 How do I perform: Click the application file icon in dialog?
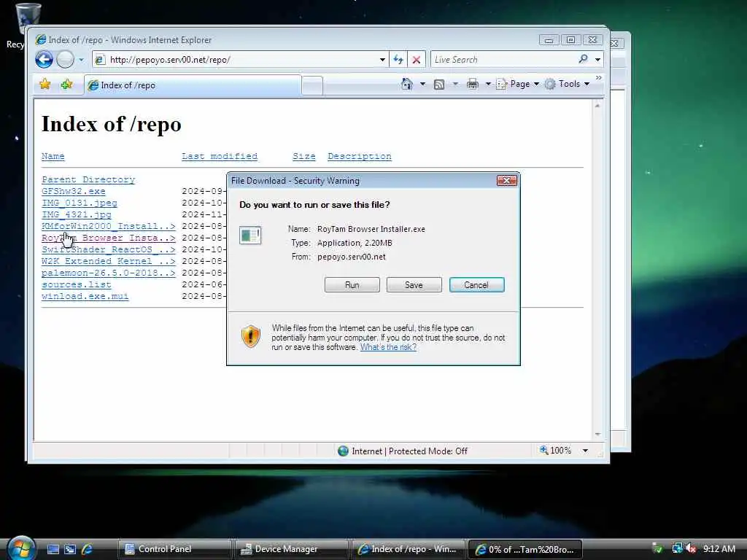[251, 236]
